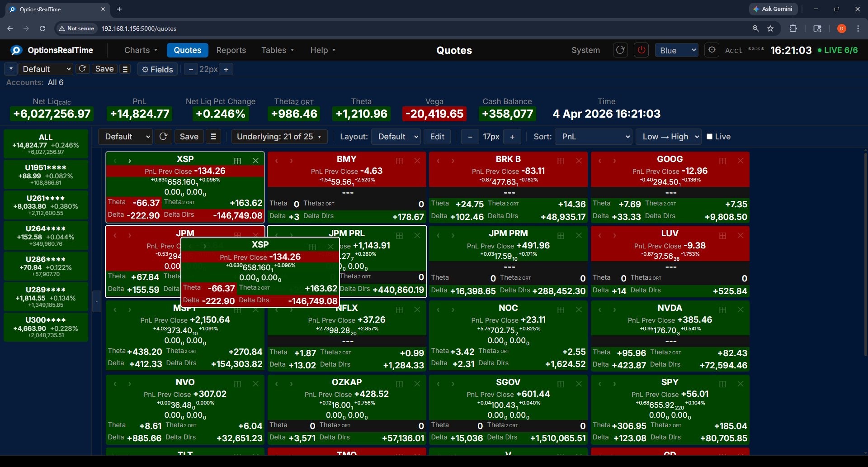Click next arrow on the SPY card

pos(614,384)
